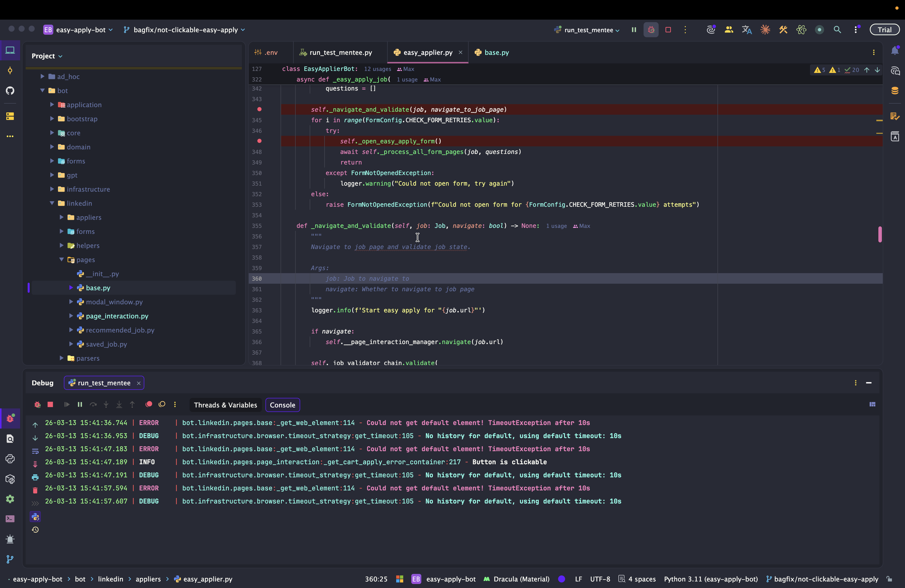This screenshot has height=588, width=905.
Task: Toggle breakpoint on _navigate_and_validate call line
Action: pyautogui.click(x=259, y=109)
